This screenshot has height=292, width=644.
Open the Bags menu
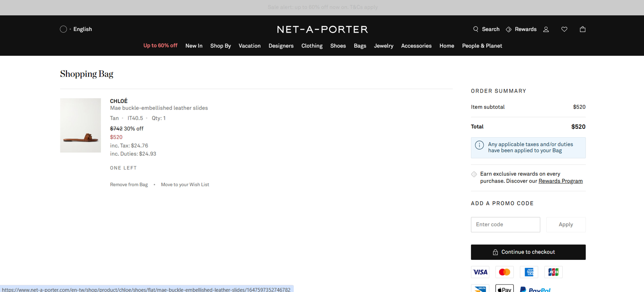click(360, 46)
